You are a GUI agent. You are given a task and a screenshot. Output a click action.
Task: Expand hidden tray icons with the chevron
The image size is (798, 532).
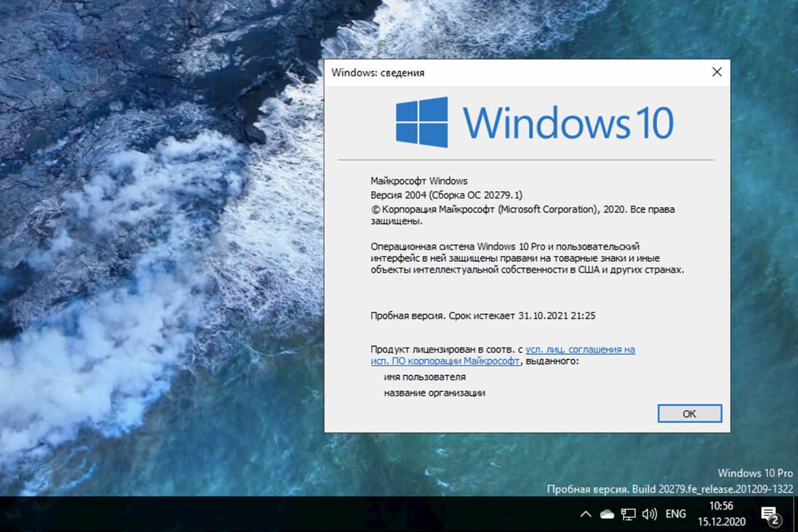point(585,513)
